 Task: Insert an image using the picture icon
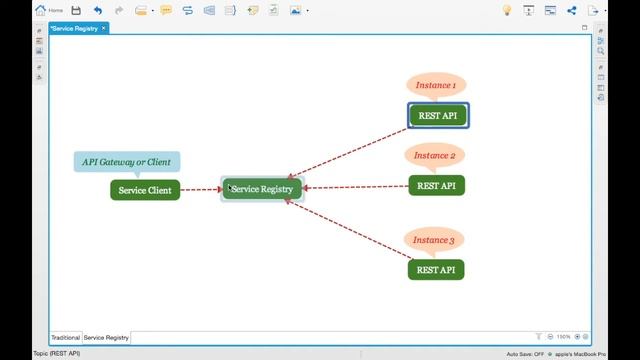295,10
